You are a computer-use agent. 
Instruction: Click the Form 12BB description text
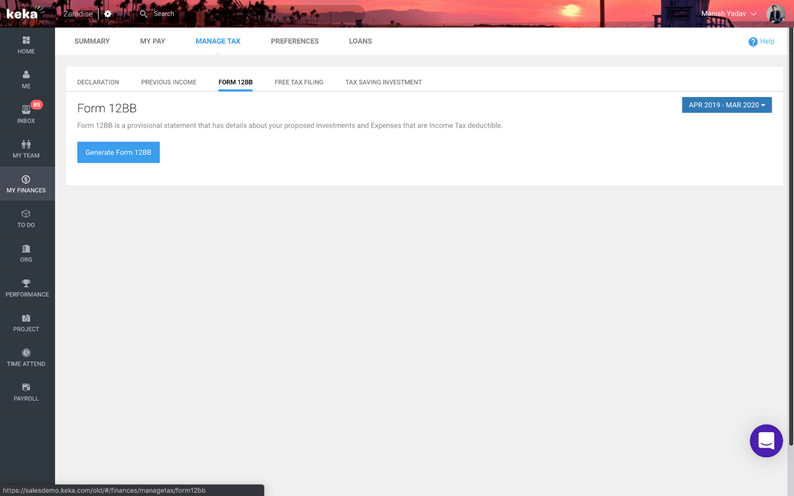[290, 126]
